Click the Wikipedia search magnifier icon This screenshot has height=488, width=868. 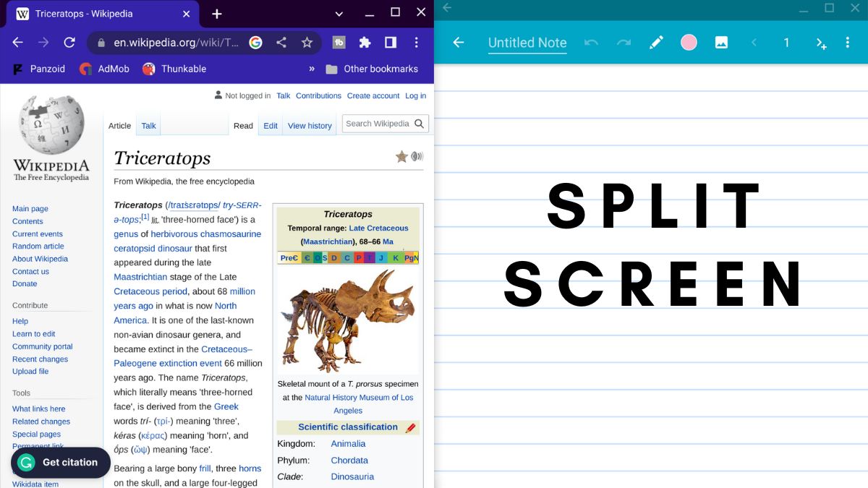tap(420, 124)
